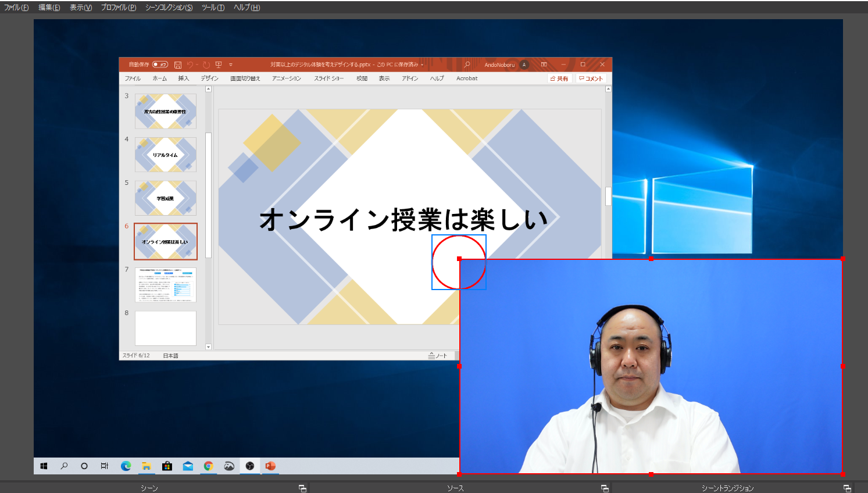Switch to the アドイン ribbon tab
This screenshot has height=493, width=868.
tap(410, 78)
